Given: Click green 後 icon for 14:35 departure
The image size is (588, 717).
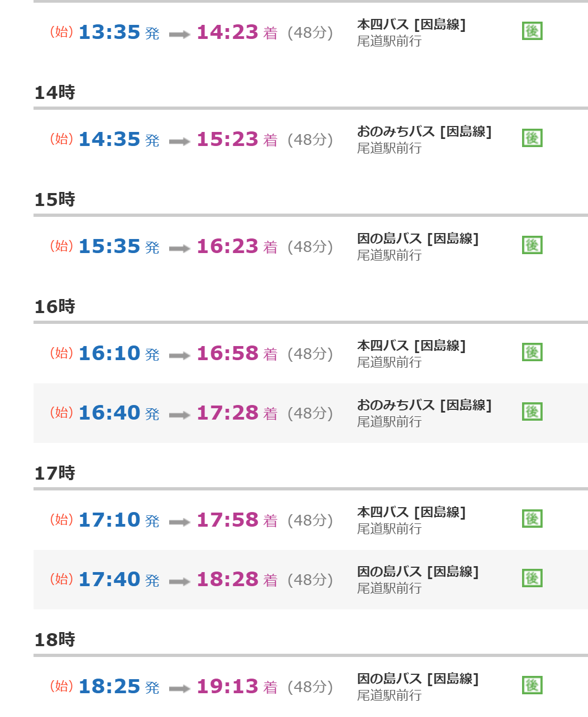Looking at the screenshot, I should [532, 138].
